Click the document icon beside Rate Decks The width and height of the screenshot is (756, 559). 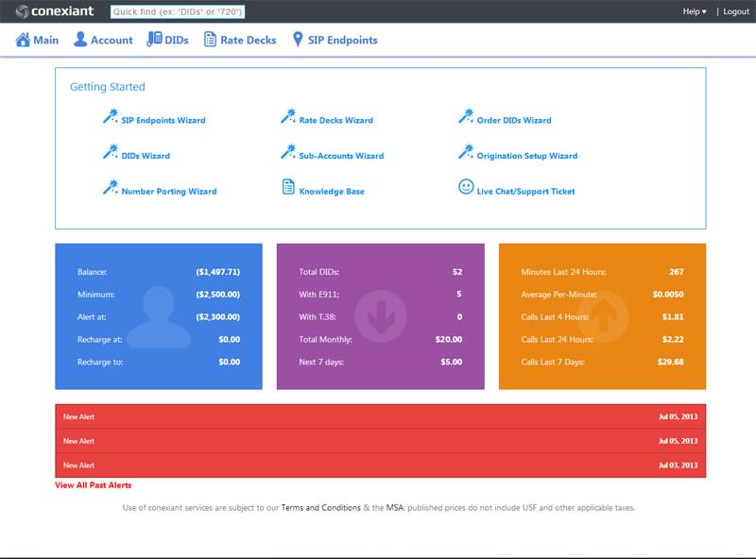(210, 40)
